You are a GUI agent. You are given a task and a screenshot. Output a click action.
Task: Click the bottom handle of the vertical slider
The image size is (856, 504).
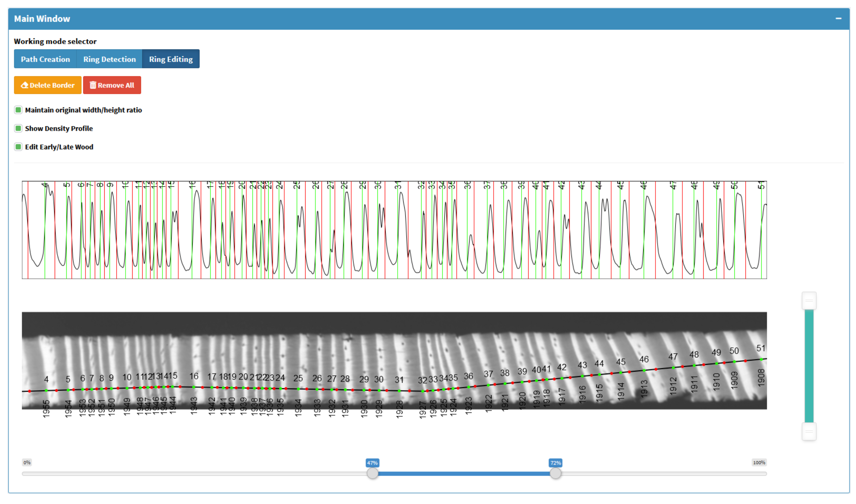[x=809, y=431]
